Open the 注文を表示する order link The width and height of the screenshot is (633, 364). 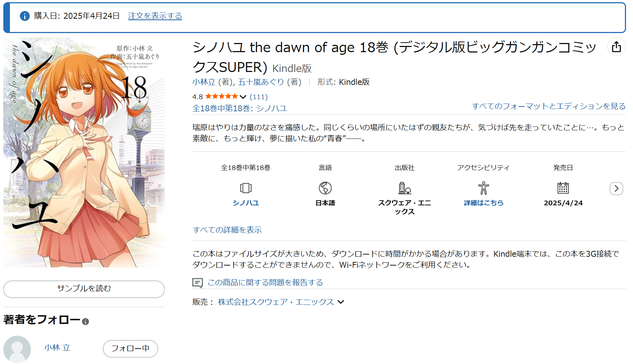155,16
